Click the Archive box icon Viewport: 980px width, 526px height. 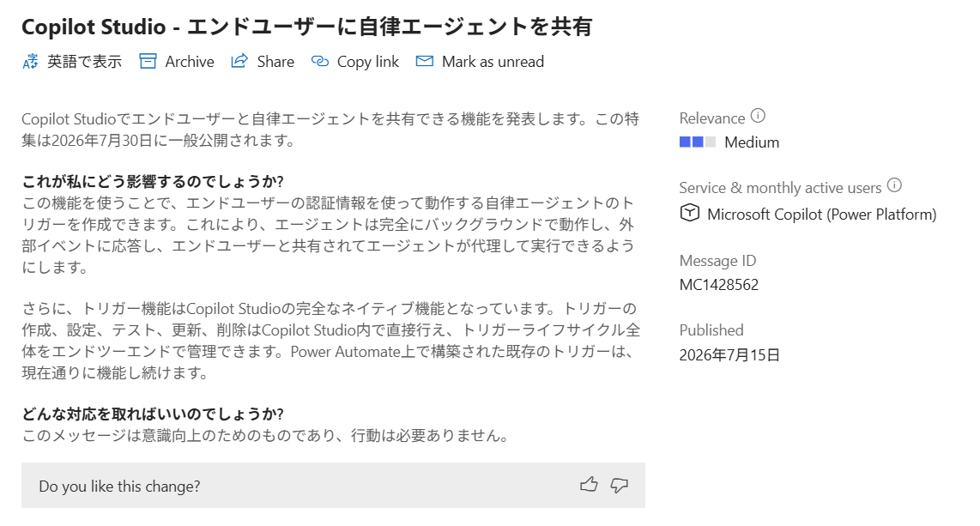point(148,61)
